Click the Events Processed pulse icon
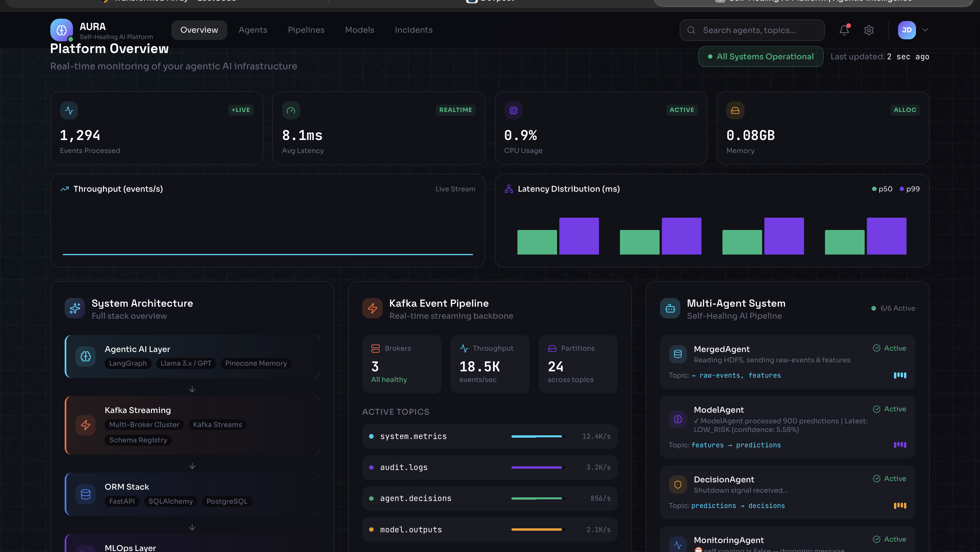 click(69, 110)
